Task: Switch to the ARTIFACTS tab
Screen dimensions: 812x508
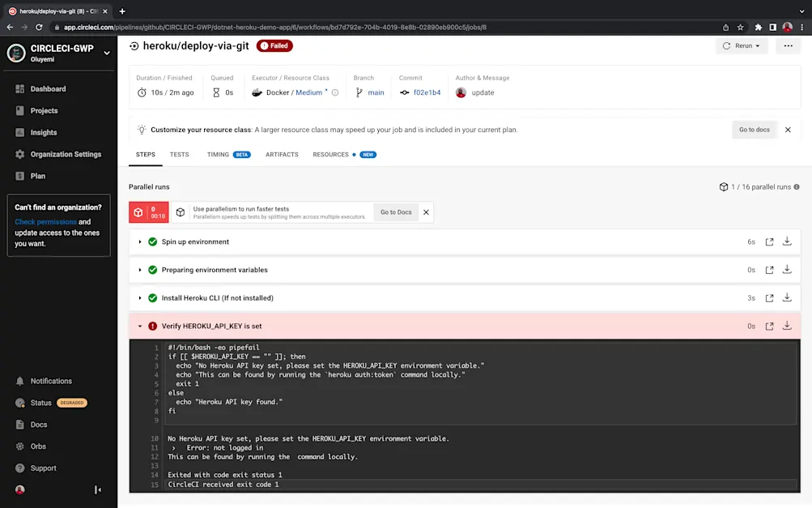Action: click(282, 155)
